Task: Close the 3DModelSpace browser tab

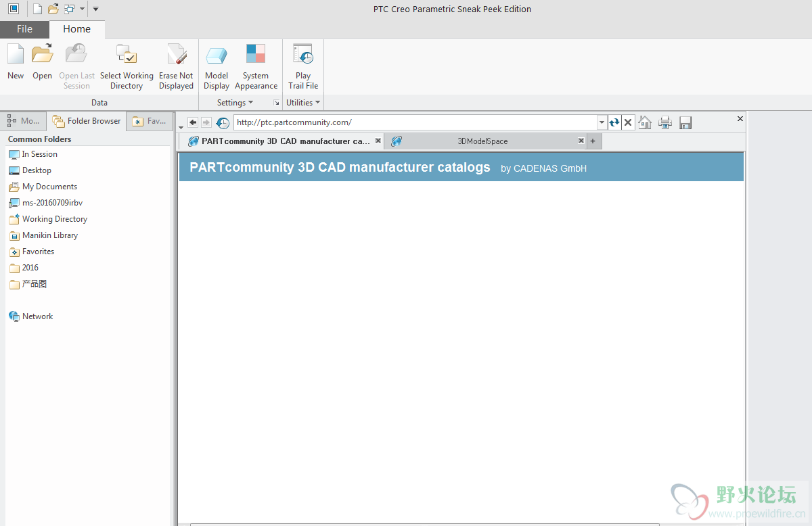Action: 581,141
